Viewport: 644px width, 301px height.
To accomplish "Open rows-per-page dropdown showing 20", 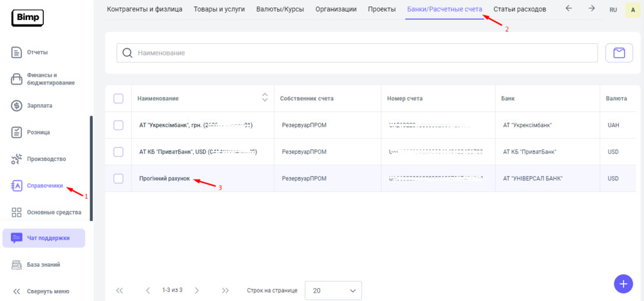I will (x=333, y=291).
